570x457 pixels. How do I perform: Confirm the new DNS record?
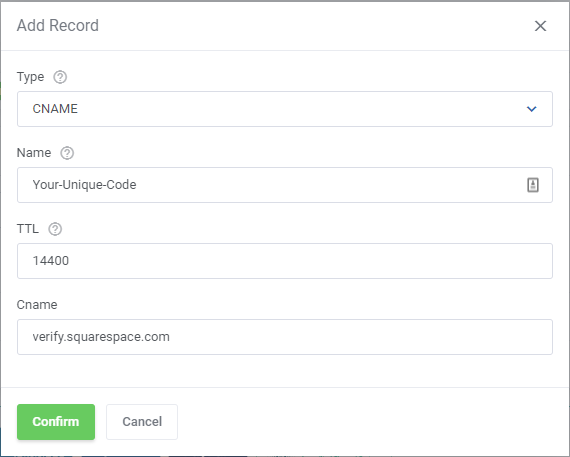pos(56,422)
